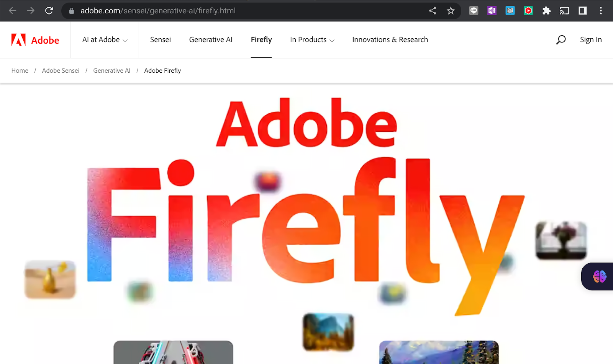Go to the Adobe Sensei breadcrumb

coord(61,70)
